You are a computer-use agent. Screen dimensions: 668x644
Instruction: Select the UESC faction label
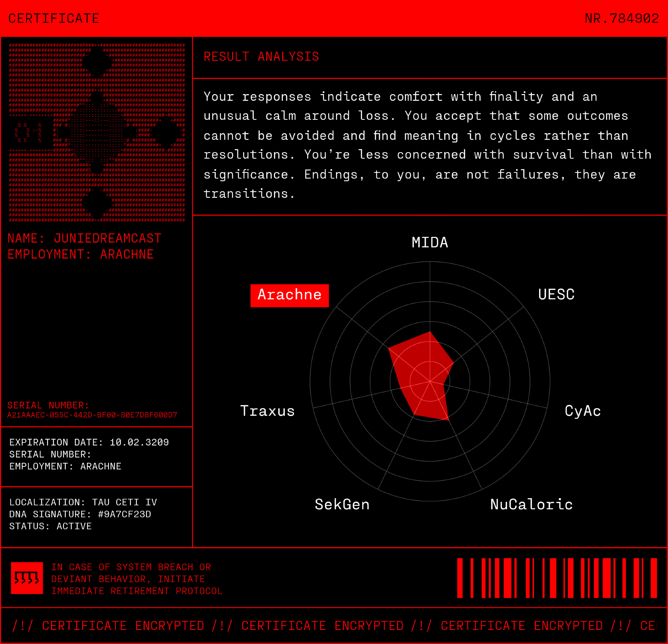point(556,295)
